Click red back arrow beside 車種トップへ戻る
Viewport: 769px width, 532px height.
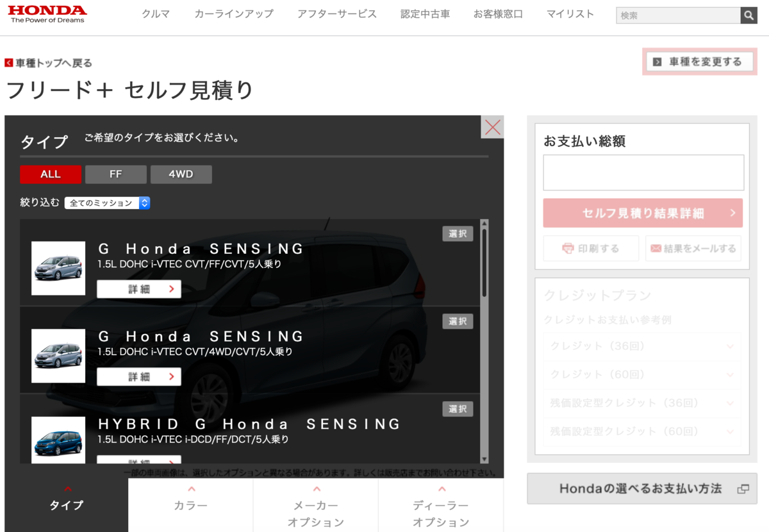pos(9,63)
